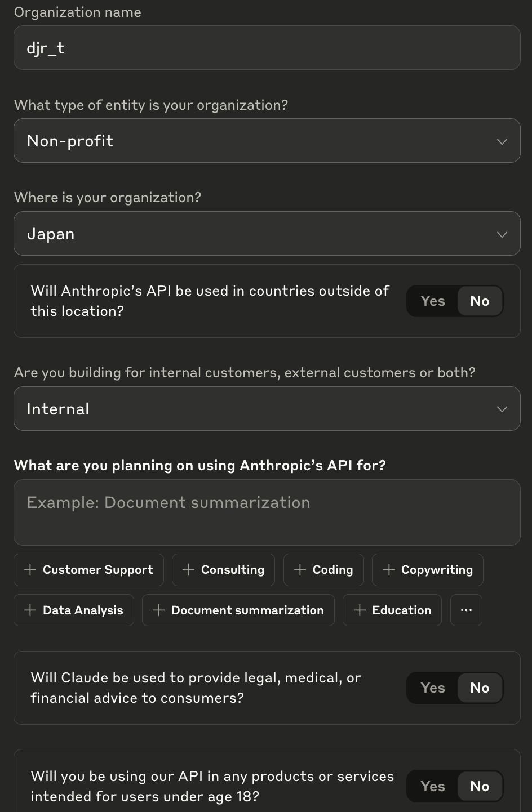Choose No for users under age 18
Image resolution: width=532 pixels, height=812 pixels.
coord(480,787)
